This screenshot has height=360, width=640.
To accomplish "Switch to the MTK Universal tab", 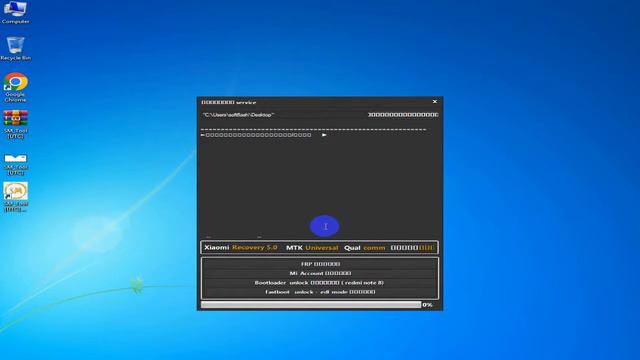I will pos(312,248).
